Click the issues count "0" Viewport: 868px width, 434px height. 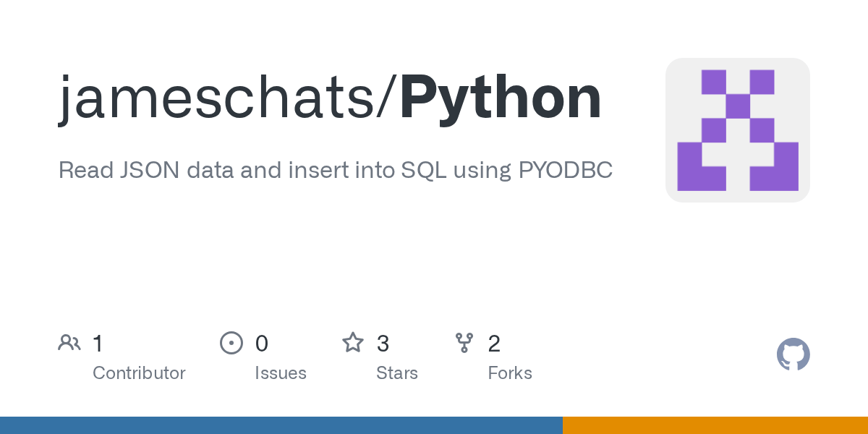261,344
